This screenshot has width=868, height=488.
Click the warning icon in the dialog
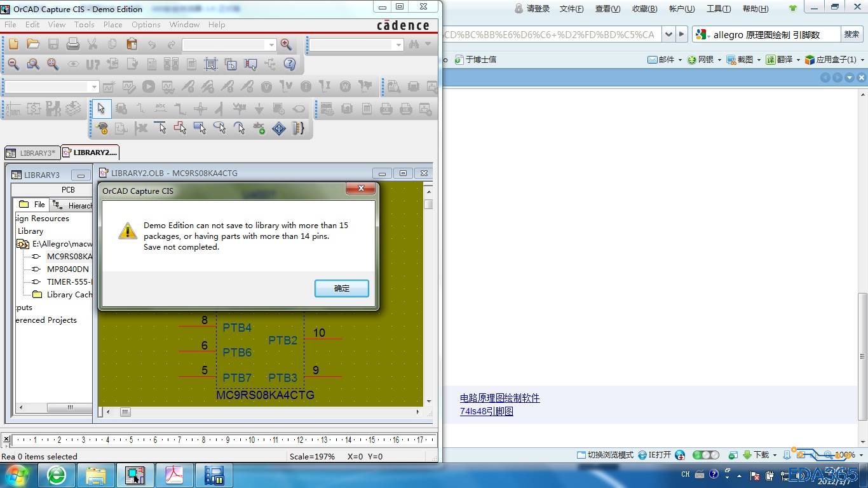[128, 231]
